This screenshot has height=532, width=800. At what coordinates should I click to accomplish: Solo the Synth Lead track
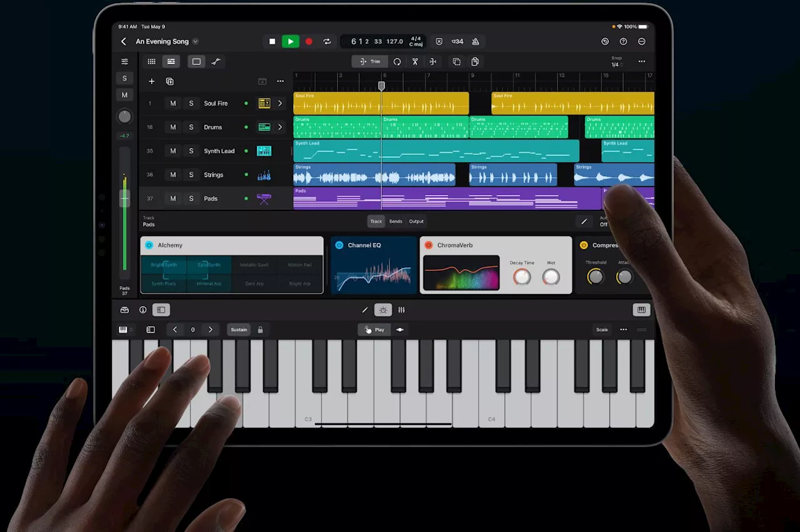point(191,151)
